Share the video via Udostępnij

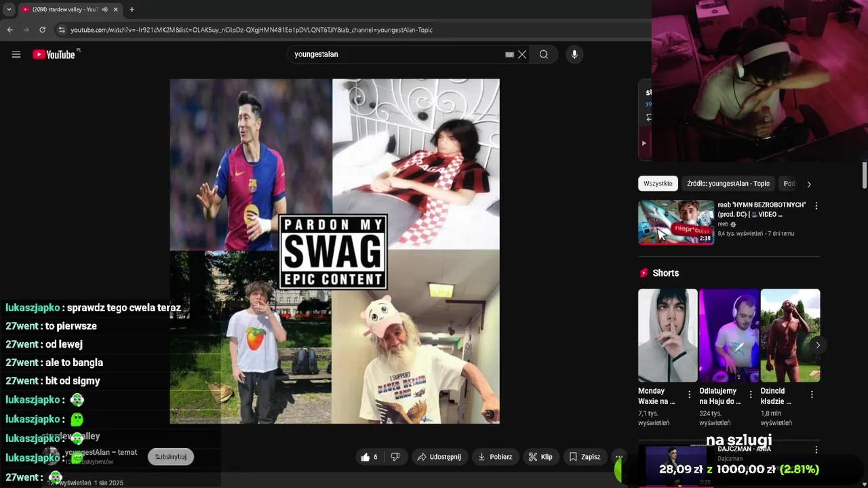point(439,457)
